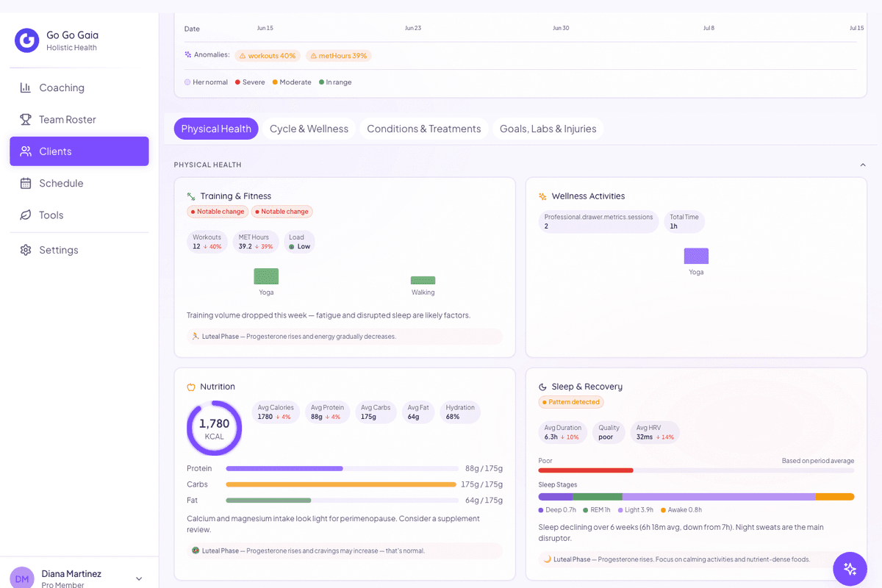Screen dimensions: 882x588
Task: Click the Wellness Activities sparkle icon
Action: [x=542, y=196]
